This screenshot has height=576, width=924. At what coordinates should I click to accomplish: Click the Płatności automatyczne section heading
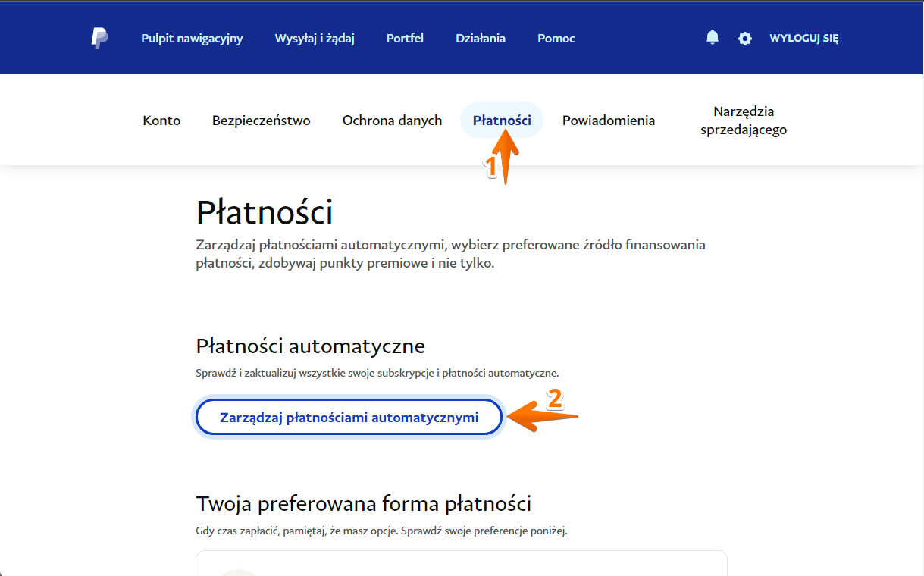coord(311,346)
